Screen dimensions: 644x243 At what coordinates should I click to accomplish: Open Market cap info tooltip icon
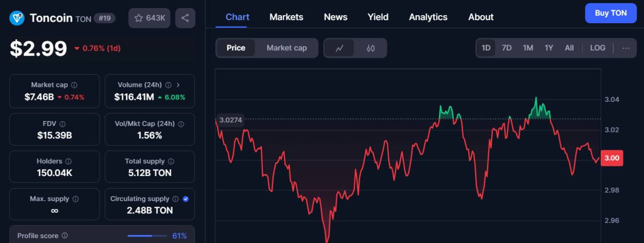[74, 85]
